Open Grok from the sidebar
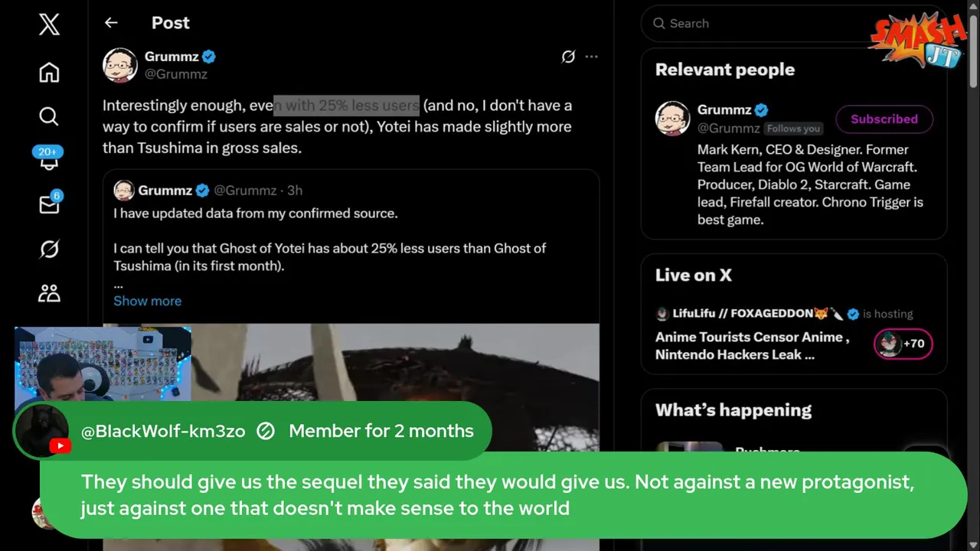This screenshot has width=980, height=551. pyautogui.click(x=49, y=249)
